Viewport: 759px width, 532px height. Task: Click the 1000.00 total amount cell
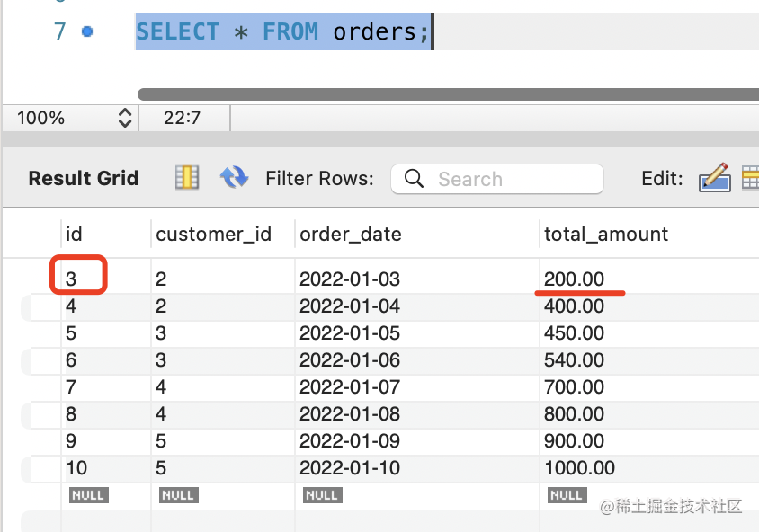click(579, 468)
